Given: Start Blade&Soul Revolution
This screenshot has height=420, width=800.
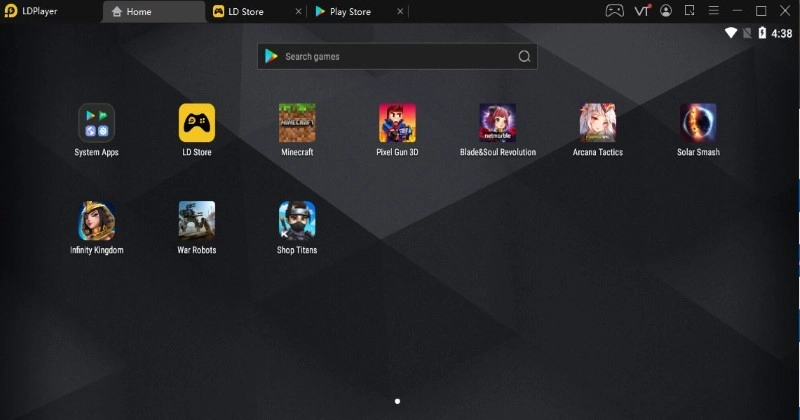Looking at the screenshot, I should point(497,123).
